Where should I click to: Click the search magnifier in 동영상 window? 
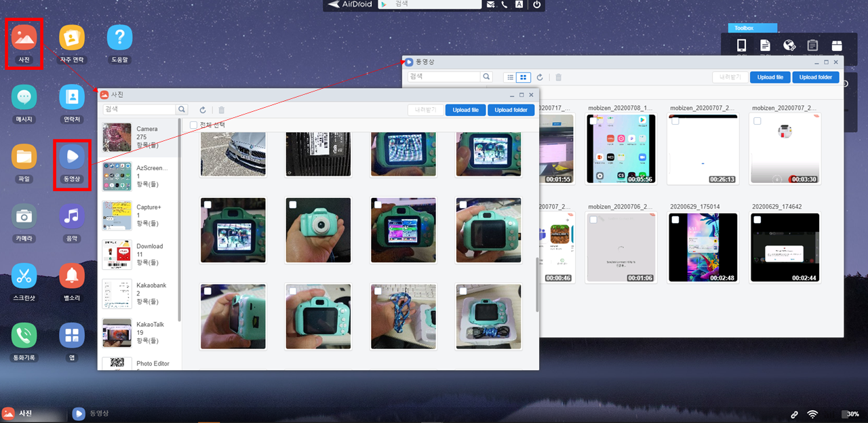pyautogui.click(x=487, y=77)
